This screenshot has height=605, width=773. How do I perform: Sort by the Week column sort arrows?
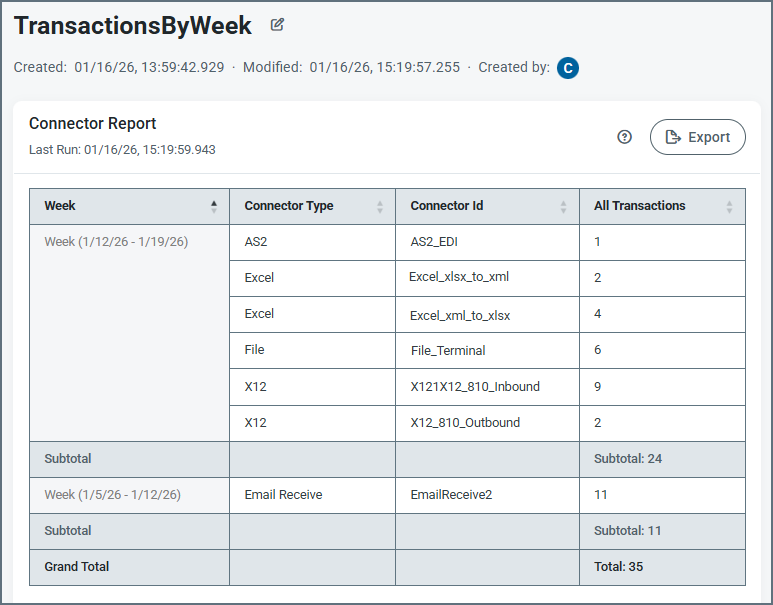pos(213,206)
